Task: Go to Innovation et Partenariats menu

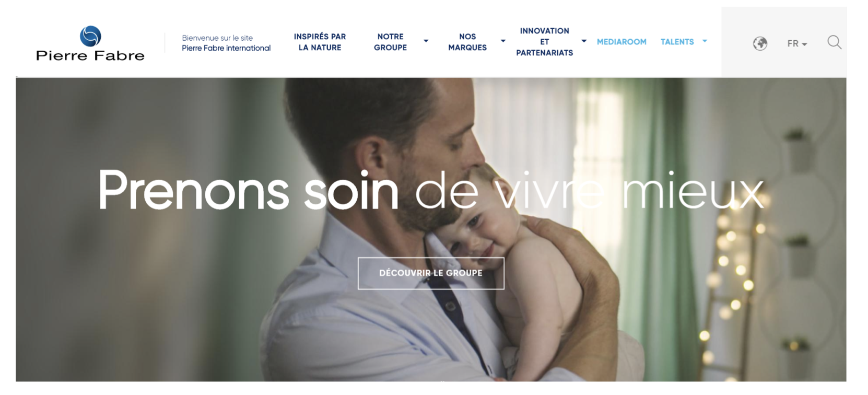Action: (x=544, y=42)
